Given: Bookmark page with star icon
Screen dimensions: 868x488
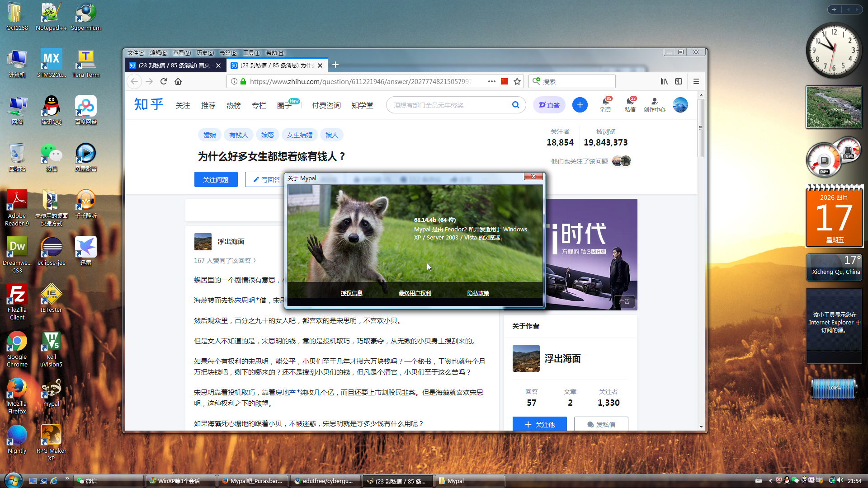Looking at the screenshot, I should pyautogui.click(x=517, y=81).
